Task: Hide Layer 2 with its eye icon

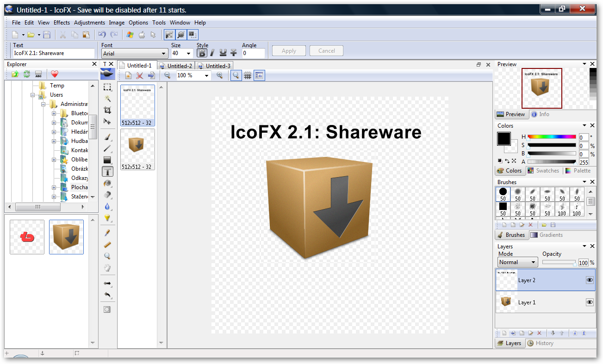Action: coord(590,280)
